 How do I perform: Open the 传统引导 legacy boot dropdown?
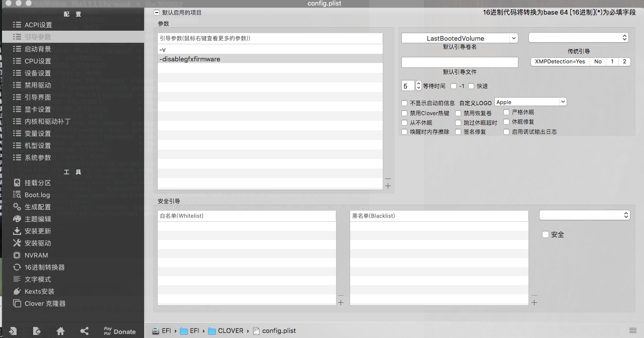pos(579,37)
